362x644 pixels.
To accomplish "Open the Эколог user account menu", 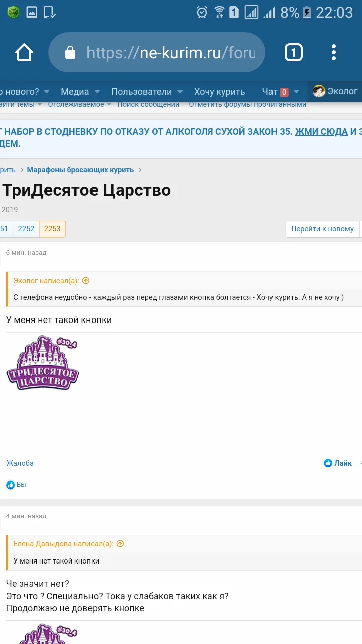I will [x=335, y=91].
